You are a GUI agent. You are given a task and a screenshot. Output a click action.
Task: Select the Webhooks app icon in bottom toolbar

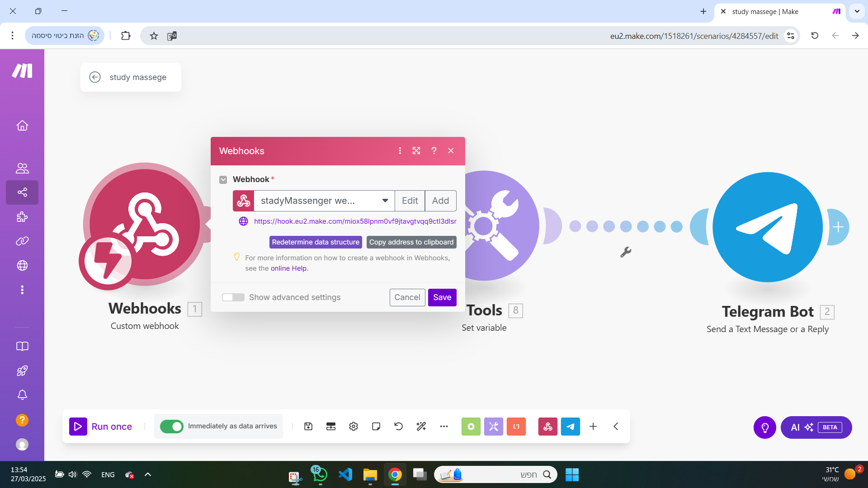[x=548, y=426]
